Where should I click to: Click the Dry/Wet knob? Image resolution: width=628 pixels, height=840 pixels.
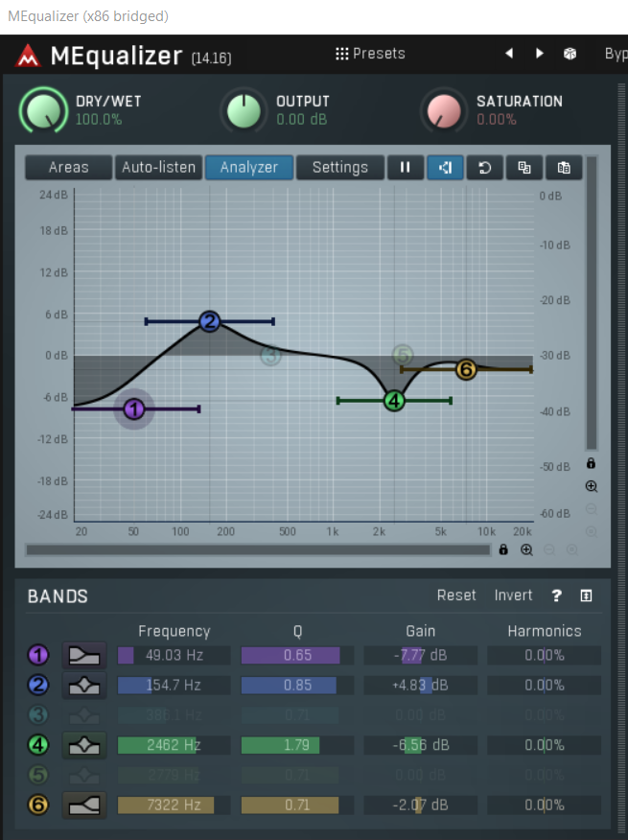(x=43, y=110)
